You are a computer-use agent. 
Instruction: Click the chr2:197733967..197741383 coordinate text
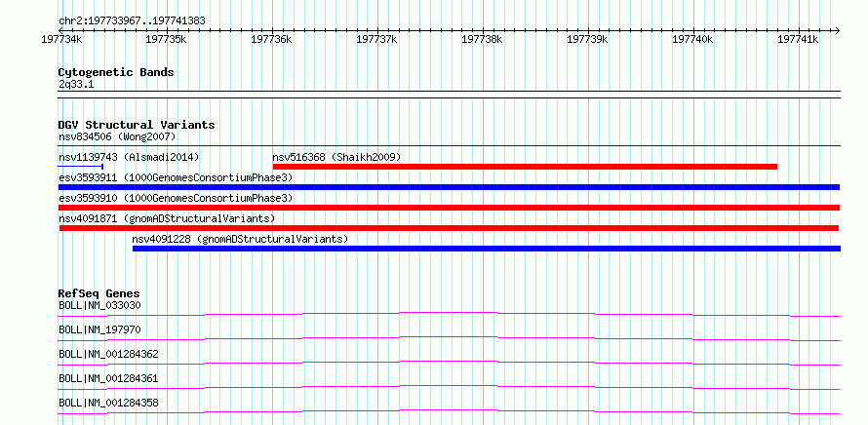(132, 20)
